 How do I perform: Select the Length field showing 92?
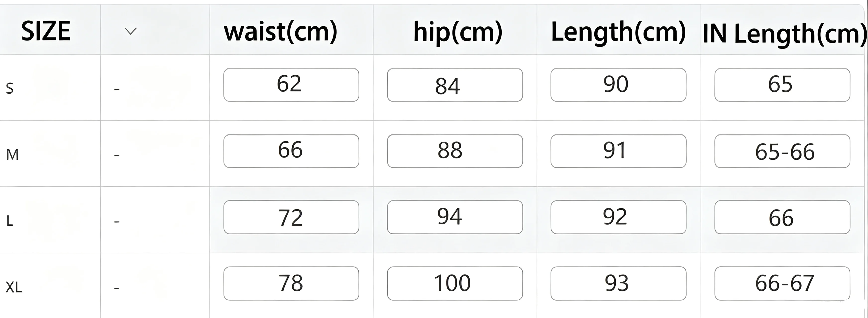pyautogui.click(x=618, y=217)
